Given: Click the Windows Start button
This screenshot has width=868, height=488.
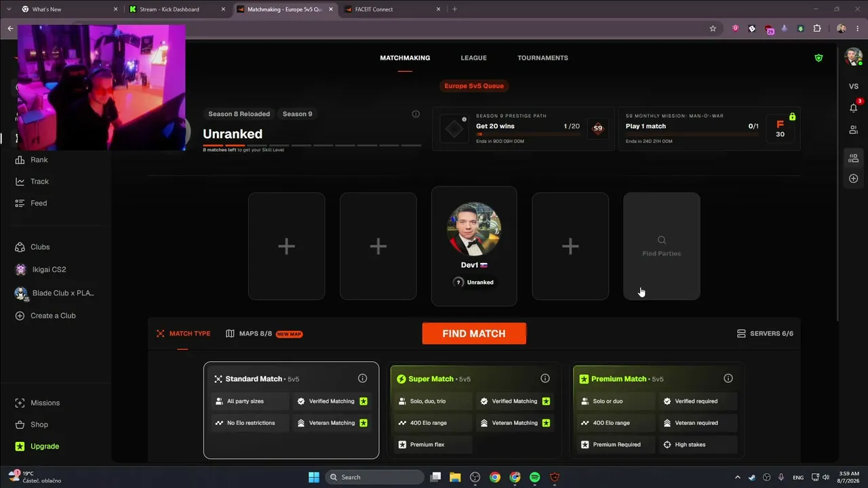Looking at the screenshot, I should click(x=314, y=477).
